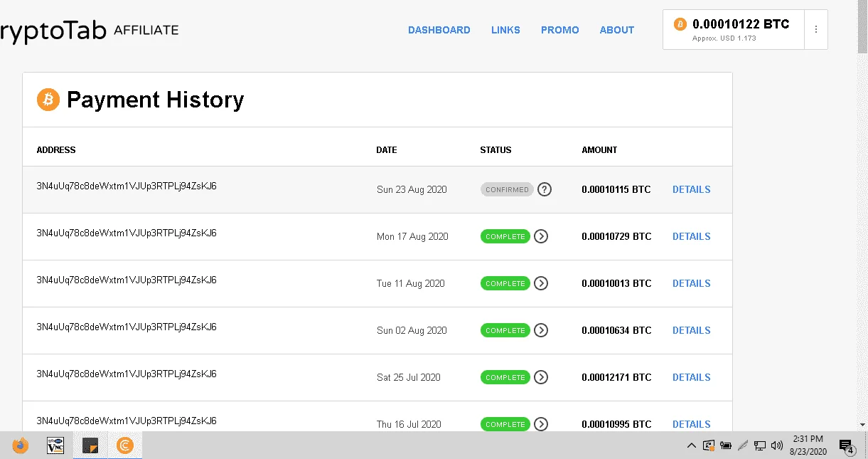Click the Bitcoin icon beside Payment History
The width and height of the screenshot is (868, 459).
click(48, 100)
